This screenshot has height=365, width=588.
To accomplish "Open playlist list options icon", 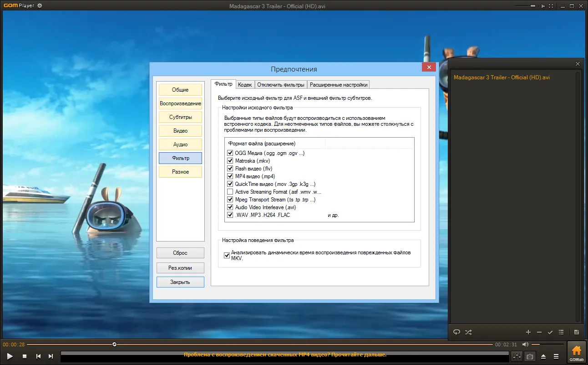I will (561, 332).
